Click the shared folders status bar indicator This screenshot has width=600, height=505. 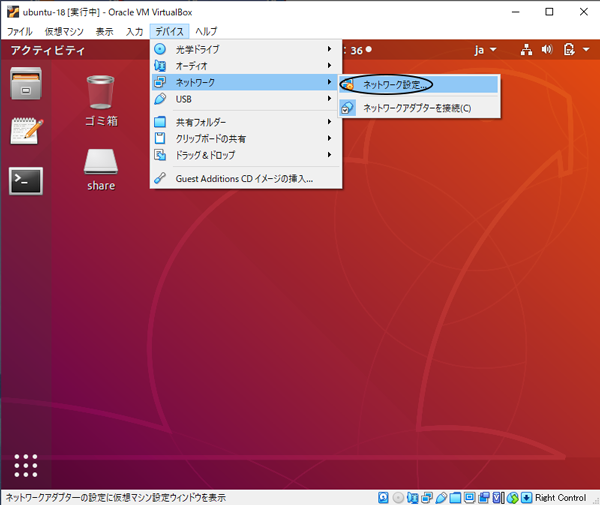coord(455,497)
